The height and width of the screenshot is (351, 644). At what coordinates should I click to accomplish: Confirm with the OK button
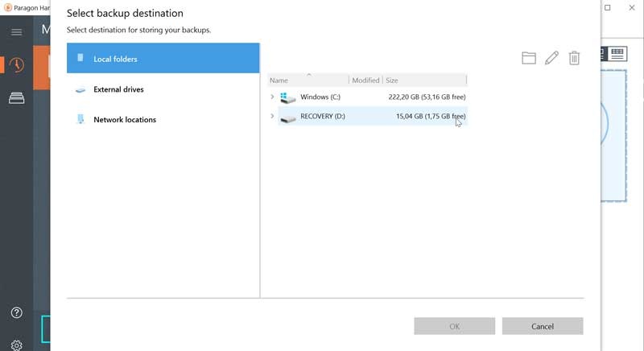point(454,326)
